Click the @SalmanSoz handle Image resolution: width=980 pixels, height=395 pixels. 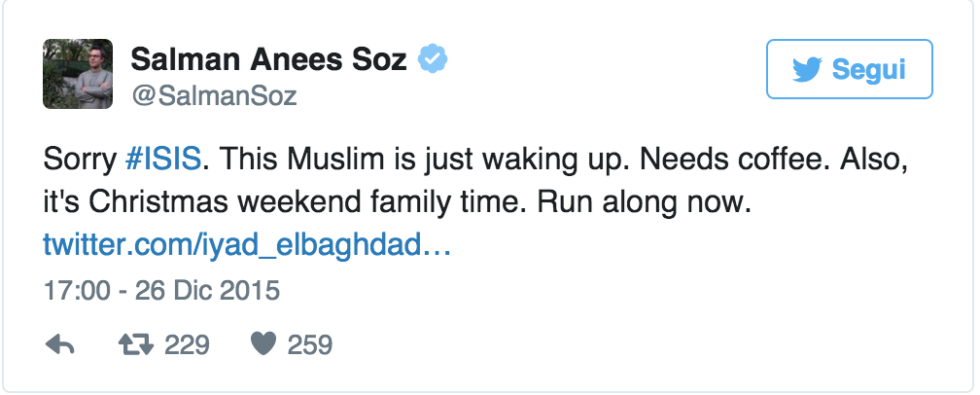(x=214, y=95)
